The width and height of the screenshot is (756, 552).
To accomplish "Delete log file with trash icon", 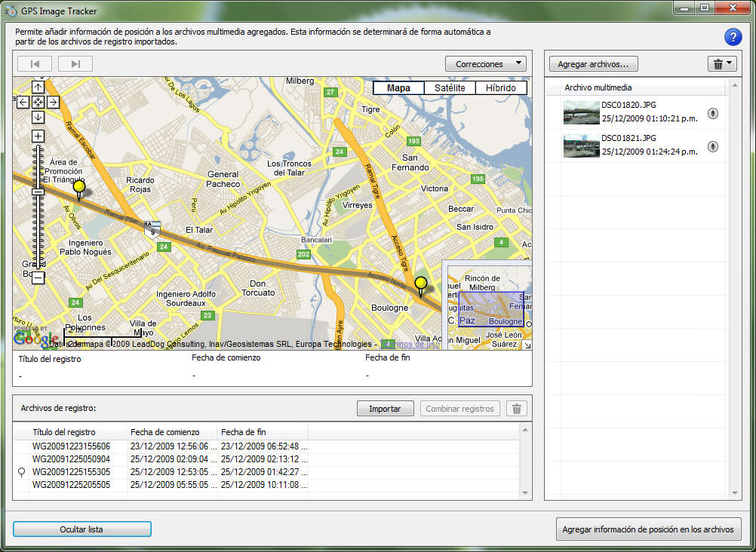I will click(517, 409).
